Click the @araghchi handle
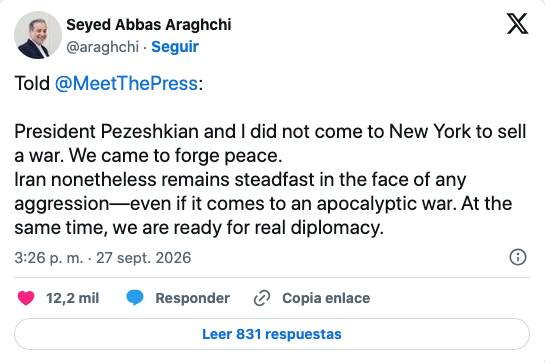This screenshot has width=545, height=362. (103, 47)
